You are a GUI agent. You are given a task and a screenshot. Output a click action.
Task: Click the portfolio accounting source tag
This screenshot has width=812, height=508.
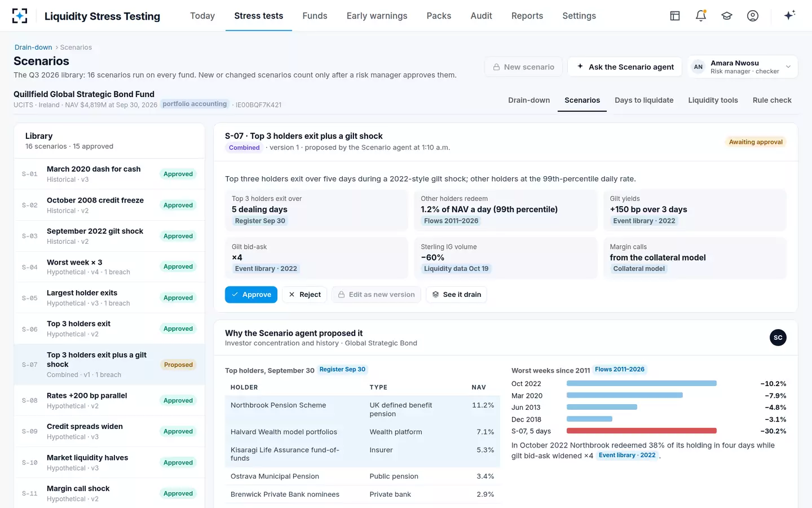pos(195,104)
